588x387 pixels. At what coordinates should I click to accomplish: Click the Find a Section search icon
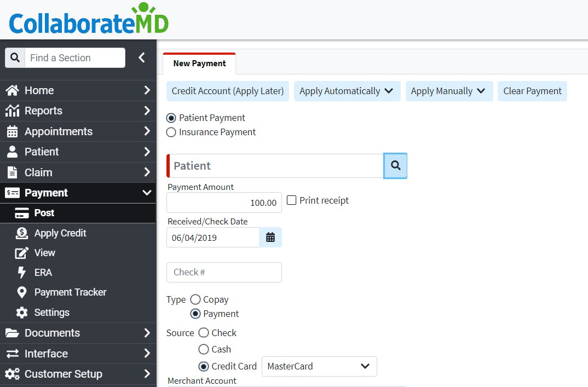(15, 57)
